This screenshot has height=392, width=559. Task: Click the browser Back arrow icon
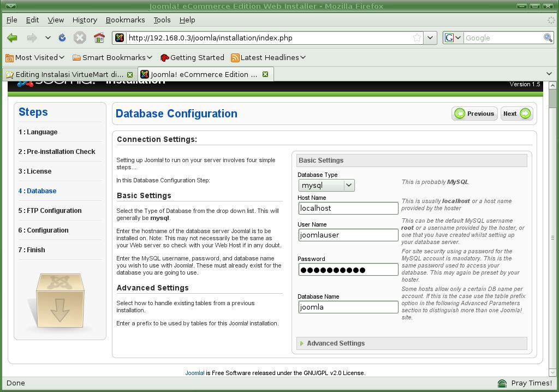point(12,38)
